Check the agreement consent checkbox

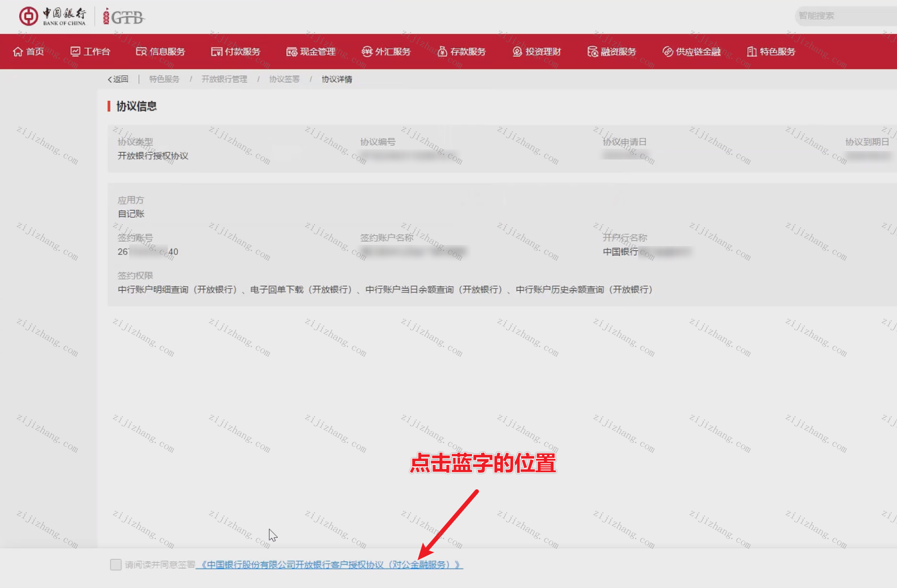[x=116, y=565]
